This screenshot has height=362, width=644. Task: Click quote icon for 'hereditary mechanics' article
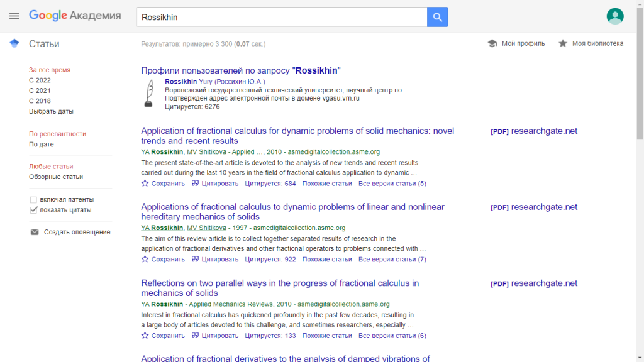point(195,259)
